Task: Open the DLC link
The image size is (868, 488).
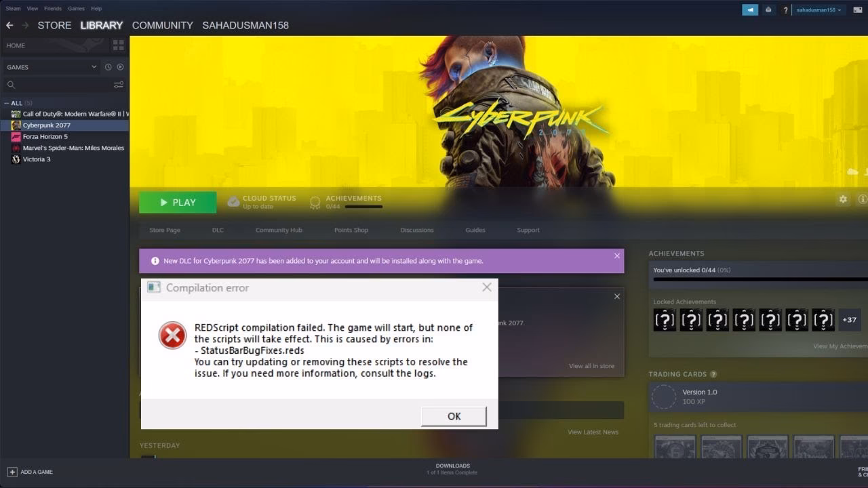Action: click(x=218, y=230)
